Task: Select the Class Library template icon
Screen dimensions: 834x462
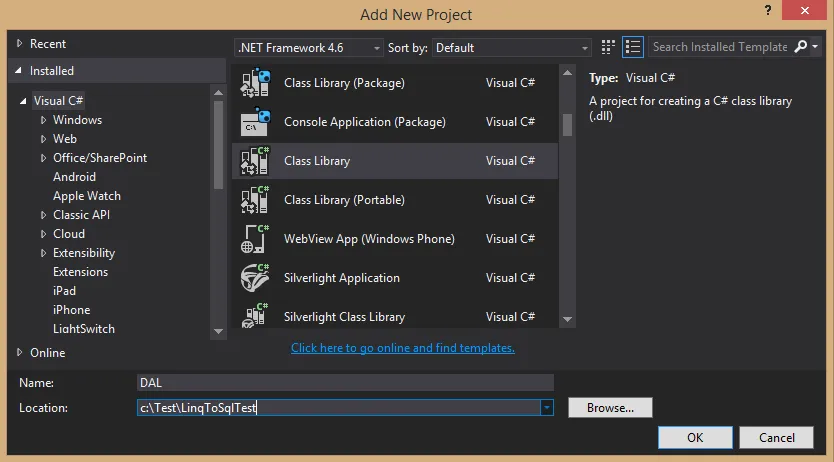Action: pos(256,161)
